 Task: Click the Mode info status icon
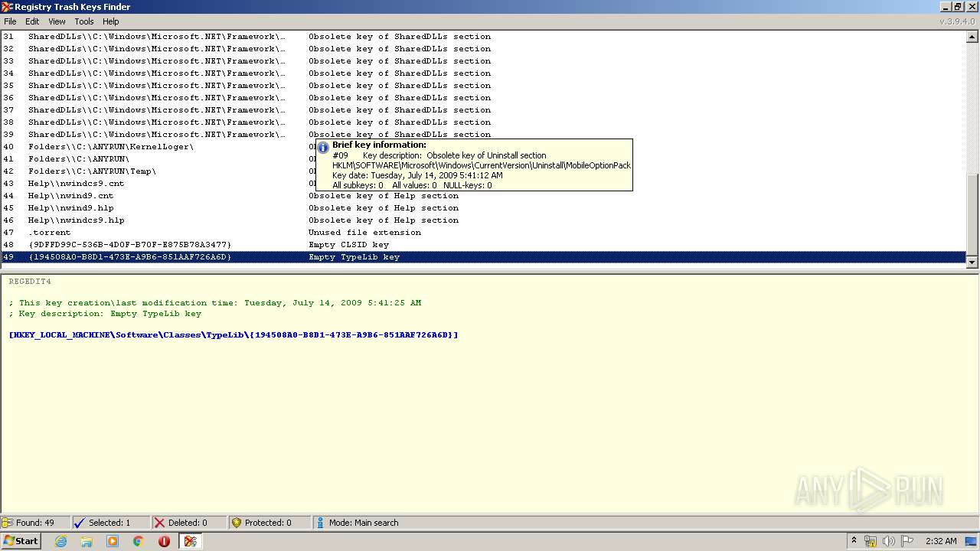tap(320, 523)
